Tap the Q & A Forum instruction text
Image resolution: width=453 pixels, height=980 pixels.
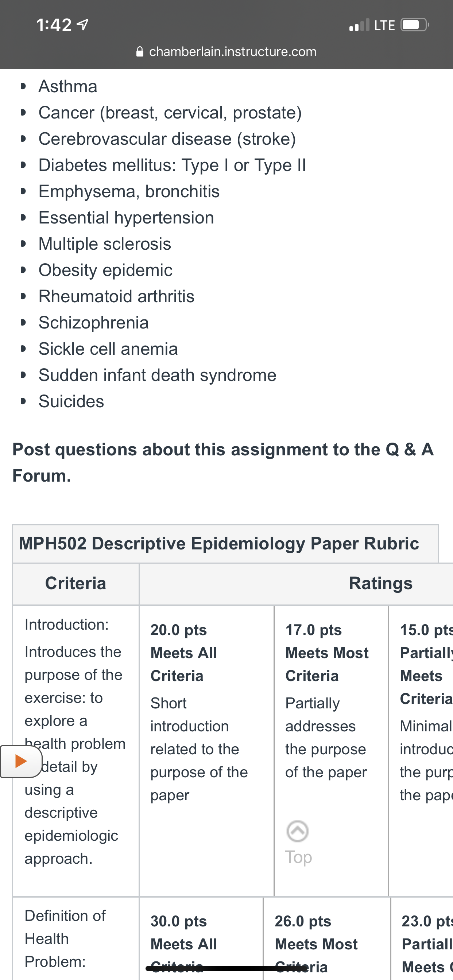pos(223,462)
